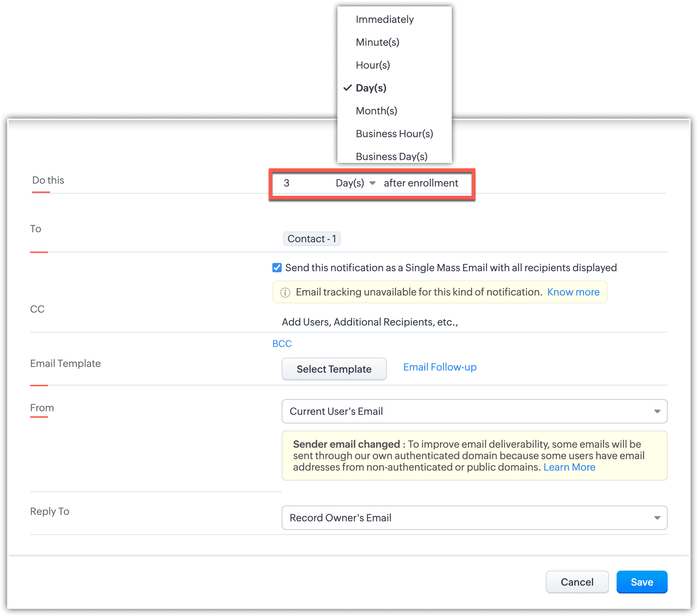Click the BCC link
Viewport: 697px width, 616px height.
pos(282,343)
